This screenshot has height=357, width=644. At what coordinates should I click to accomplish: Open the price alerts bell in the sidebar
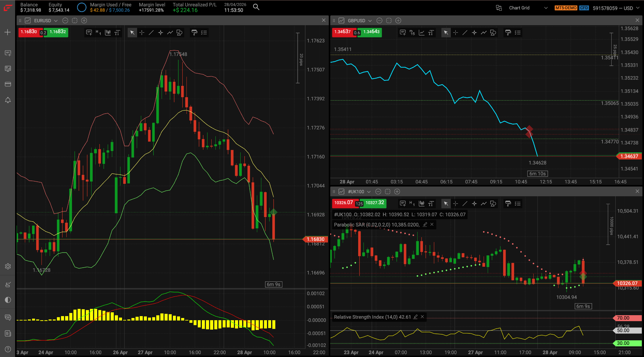[x=8, y=100]
